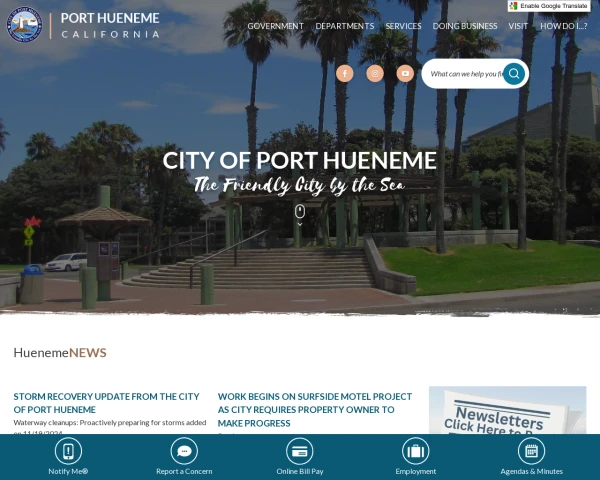
Task: Open Storm Recovery Update news article
Action: [x=106, y=403]
